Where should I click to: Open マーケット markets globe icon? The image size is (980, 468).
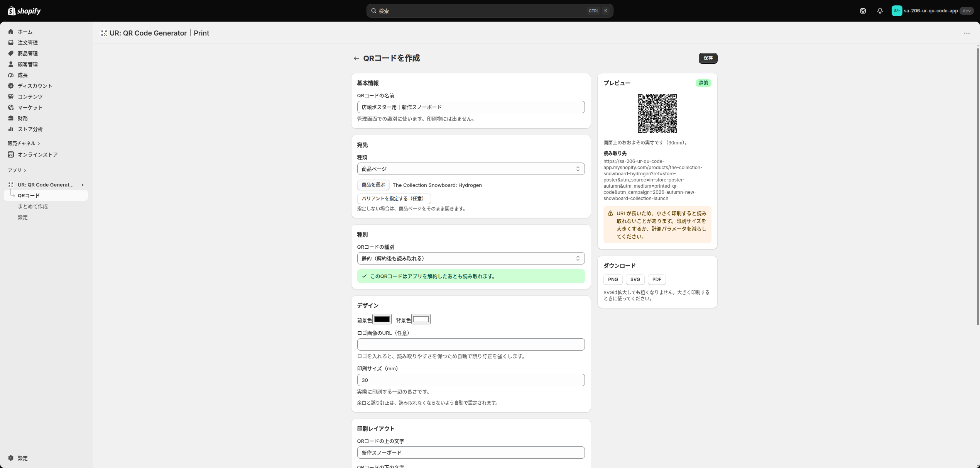pos(11,107)
